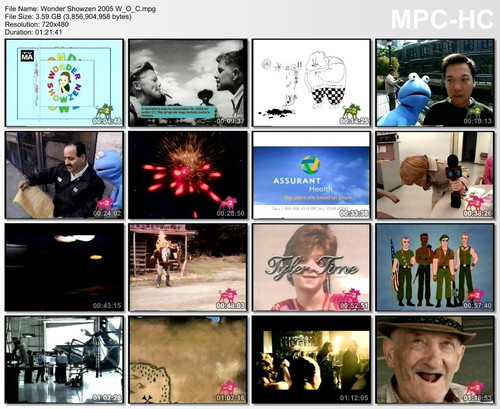
Task: Click the TV-MA rating badge in first thumbnail
Action: (x=27, y=56)
